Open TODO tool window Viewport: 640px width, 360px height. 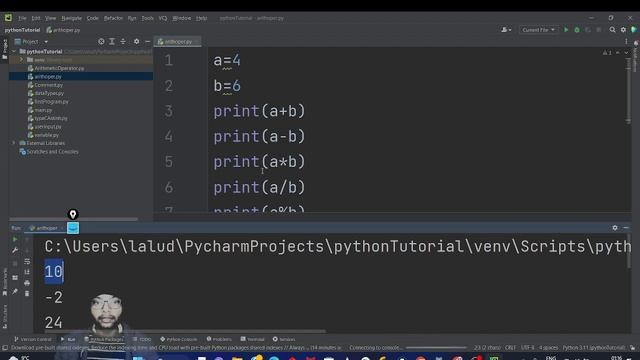(142, 339)
